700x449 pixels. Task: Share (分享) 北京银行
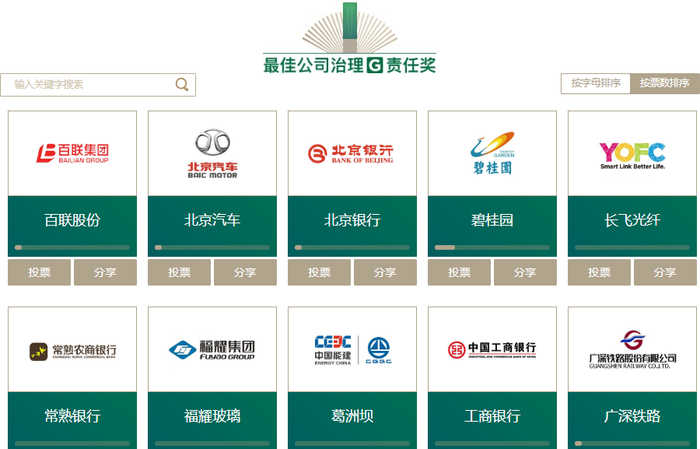point(385,272)
